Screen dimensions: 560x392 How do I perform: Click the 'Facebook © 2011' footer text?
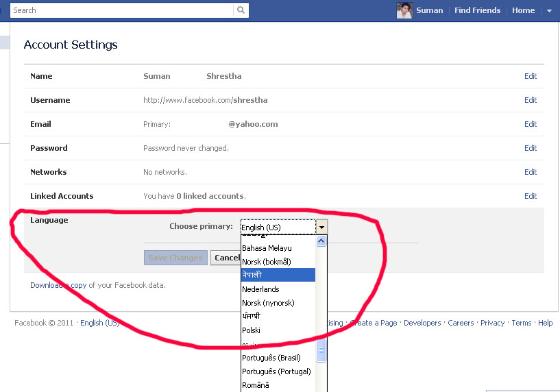pyautogui.click(x=44, y=323)
